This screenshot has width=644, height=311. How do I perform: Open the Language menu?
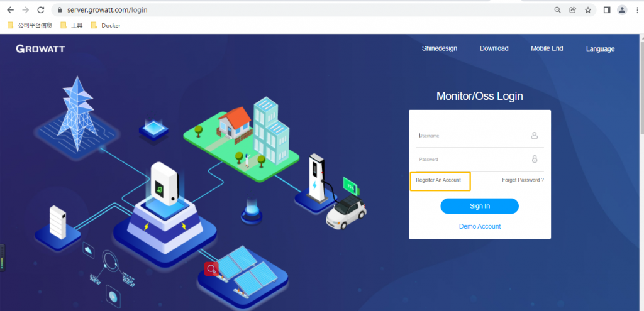pyautogui.click(x=600, y=49)
